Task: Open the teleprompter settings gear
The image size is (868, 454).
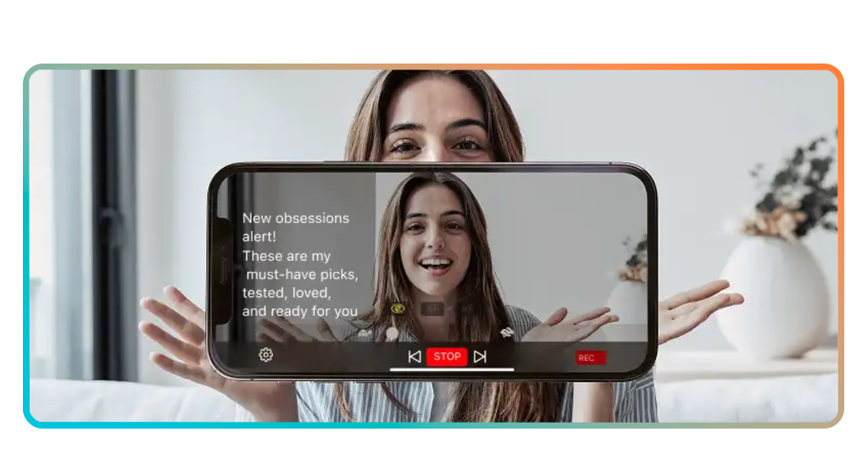Action: [x=265, y=355]
